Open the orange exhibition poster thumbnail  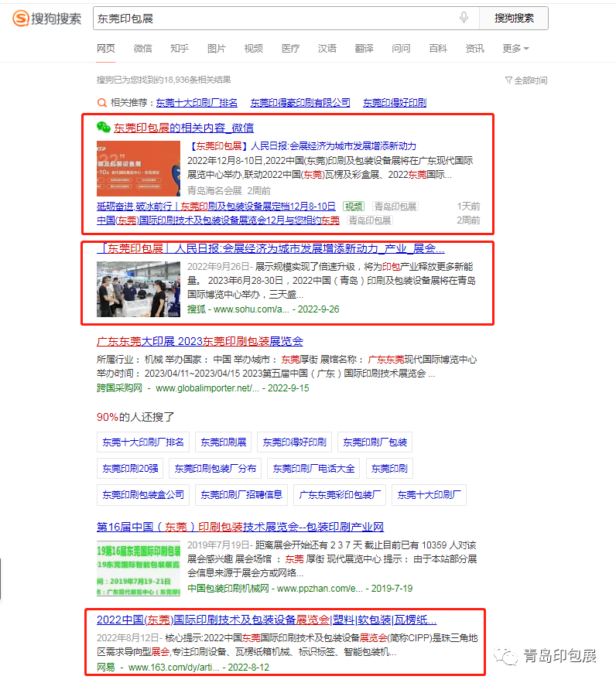pyautogui.click(x=138, y=169)
